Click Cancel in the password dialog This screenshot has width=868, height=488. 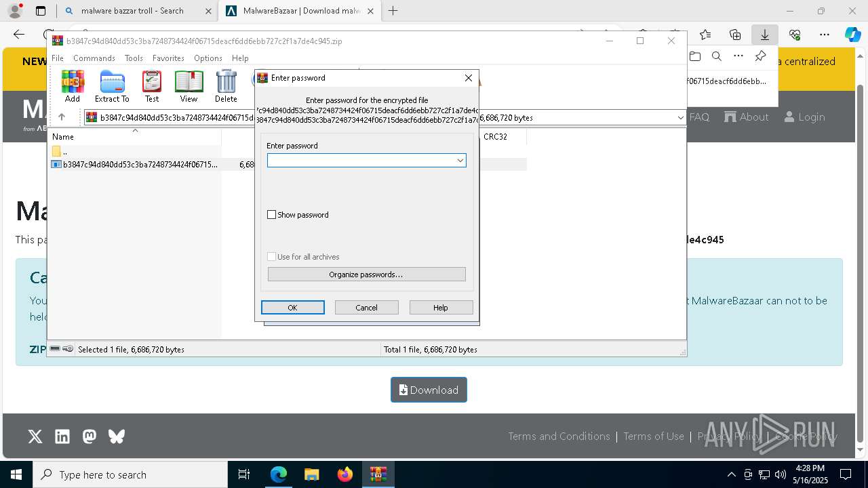pos(366,308)
